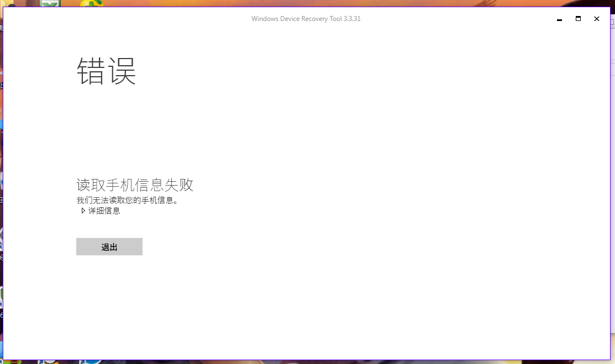615x364 pixels.
Task: Click the 错误 error title
Action: coord(106,71)
